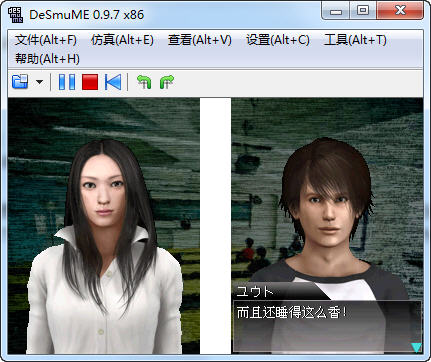Rotate display counter-clockwise with left green arrow

coord(144,82)
